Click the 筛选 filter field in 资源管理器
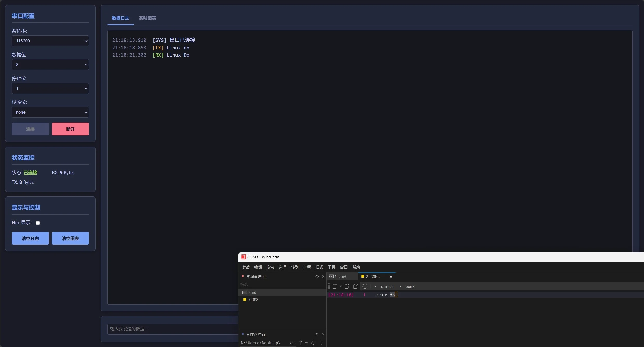The image size is (644, 347). pos(282,284)
